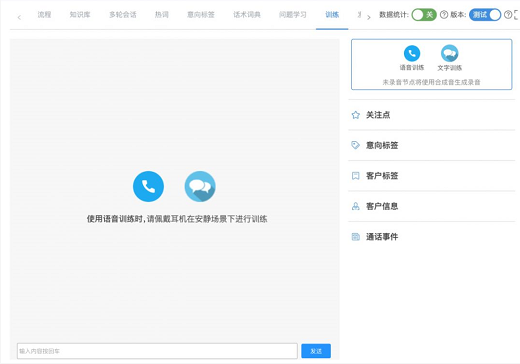Click the small 文字训练 chat icon
The height and width of the screenshot is (364, 520).
(450, 53)
